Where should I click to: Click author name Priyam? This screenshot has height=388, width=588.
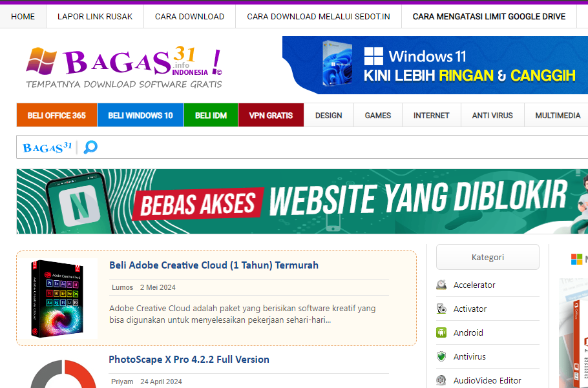tap(122, 382)
